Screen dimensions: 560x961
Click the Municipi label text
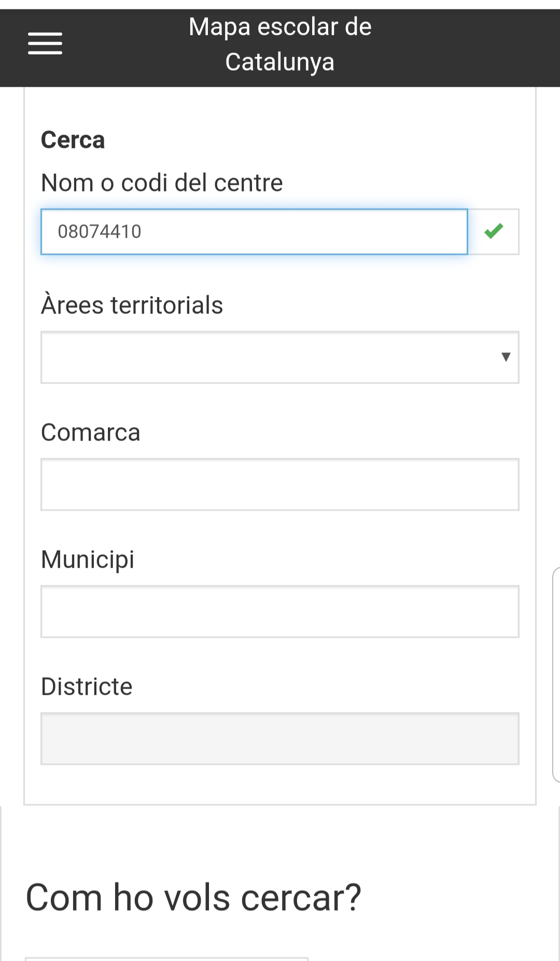(88, 559)
